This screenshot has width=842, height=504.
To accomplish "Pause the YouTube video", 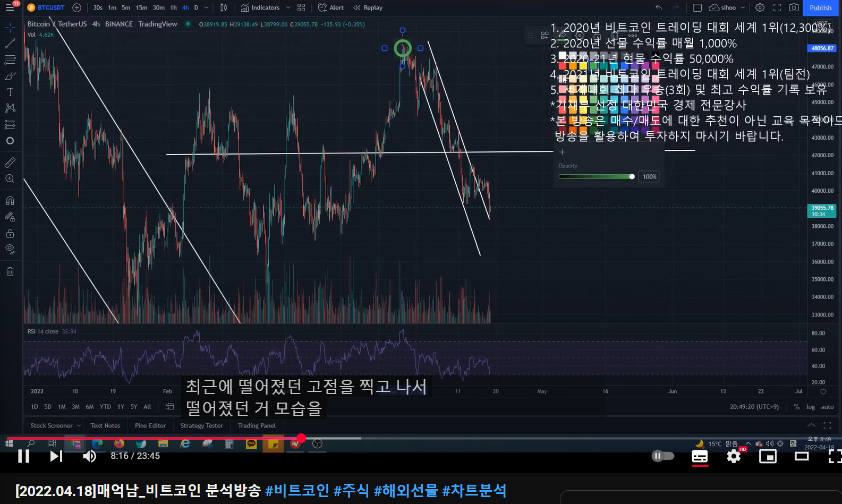I will (23, 456).
